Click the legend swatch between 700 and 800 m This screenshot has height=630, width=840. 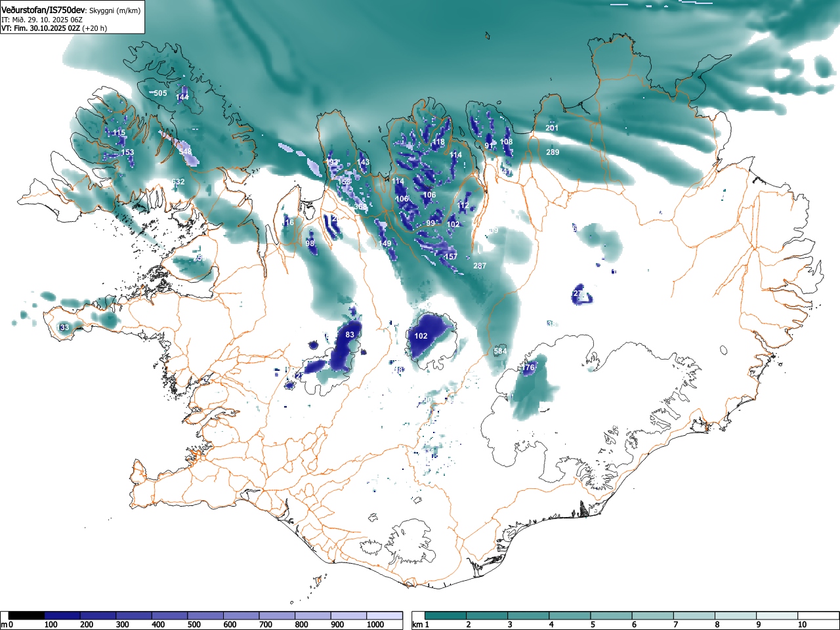[x=277, y=616]
